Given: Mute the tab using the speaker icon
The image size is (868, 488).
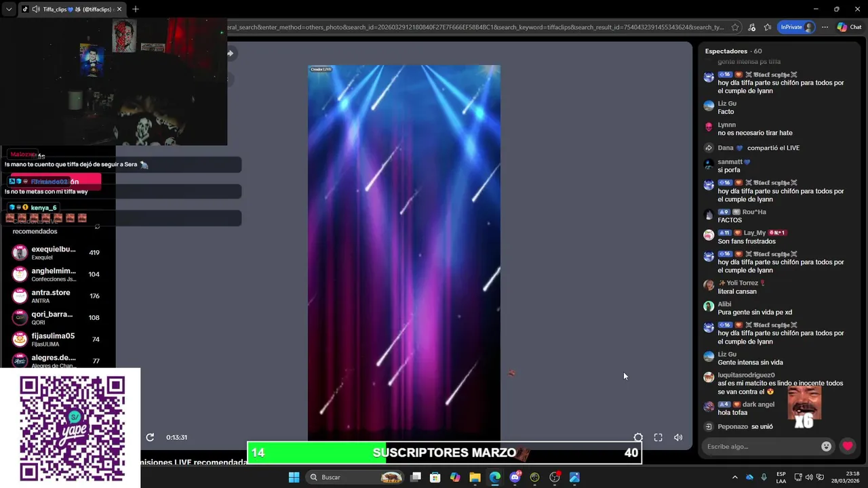Looking at the screenshot, I should point(35,9).
